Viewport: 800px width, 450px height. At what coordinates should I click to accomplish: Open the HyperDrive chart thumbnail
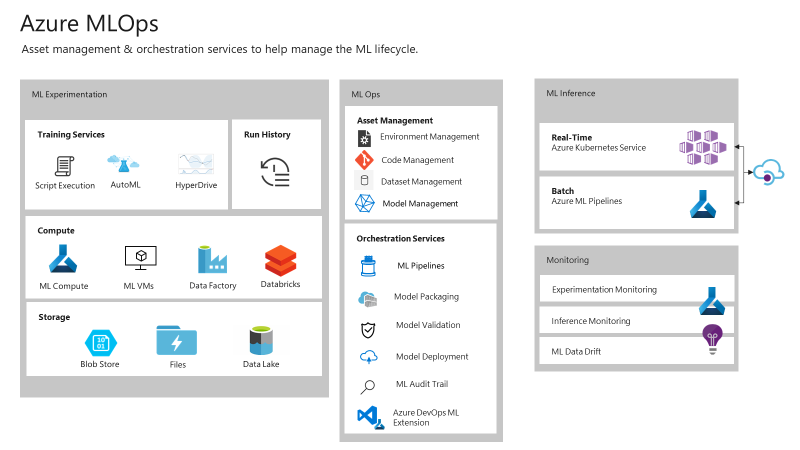[x=196, y=164]
